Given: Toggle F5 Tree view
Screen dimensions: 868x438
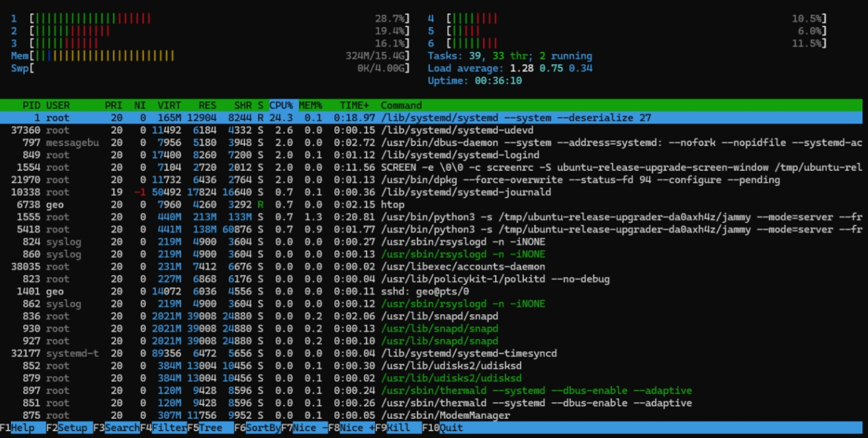Looking at the screenshot, I should (210, 428).
